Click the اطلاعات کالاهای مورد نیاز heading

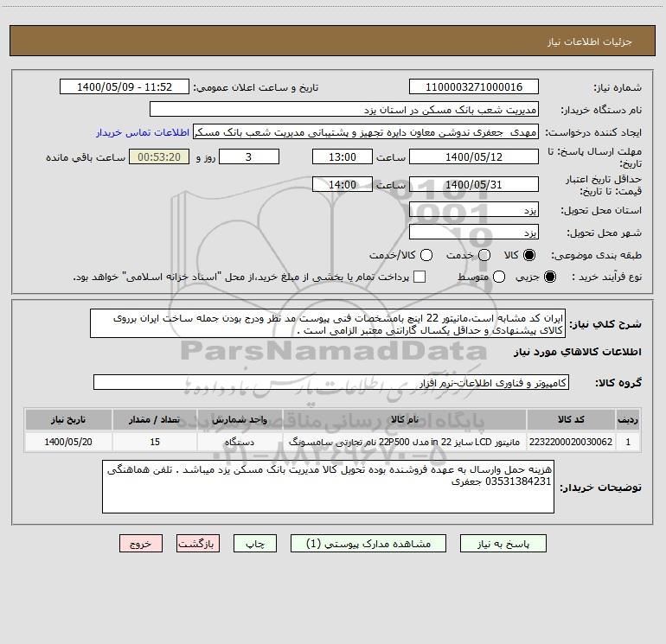tap(577, 352)
